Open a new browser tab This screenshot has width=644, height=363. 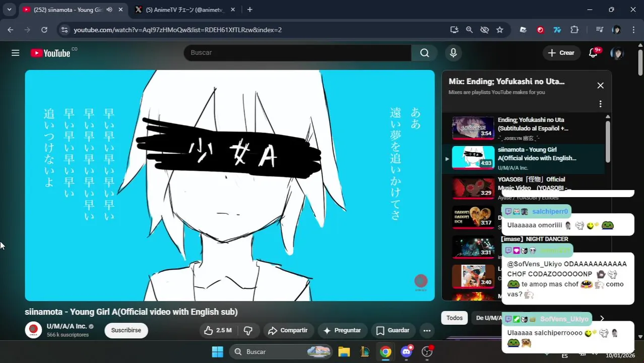250,10
